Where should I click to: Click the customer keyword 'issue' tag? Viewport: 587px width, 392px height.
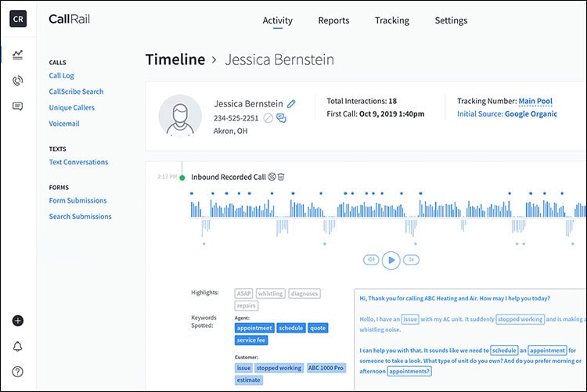pyautogui.click(x=243, y=368)
